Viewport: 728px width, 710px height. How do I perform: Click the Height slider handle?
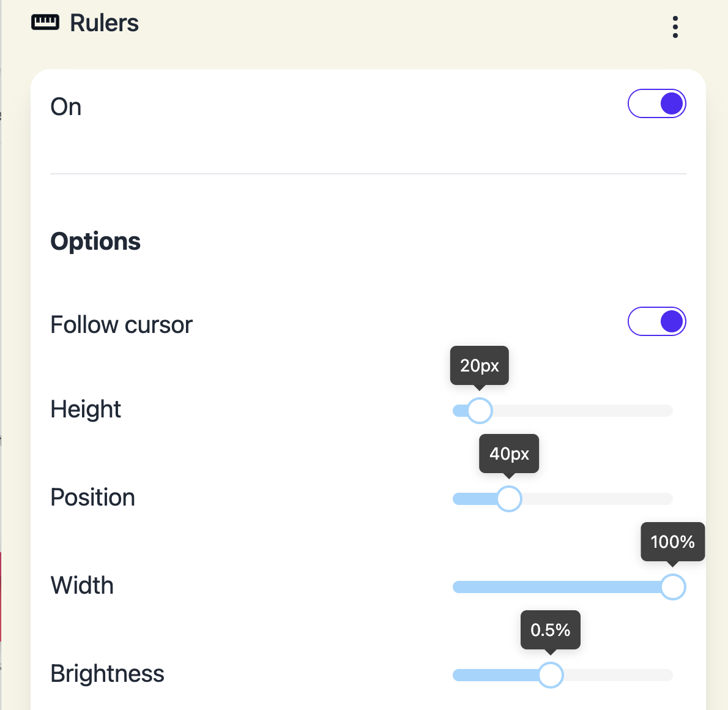click(480, 410)
